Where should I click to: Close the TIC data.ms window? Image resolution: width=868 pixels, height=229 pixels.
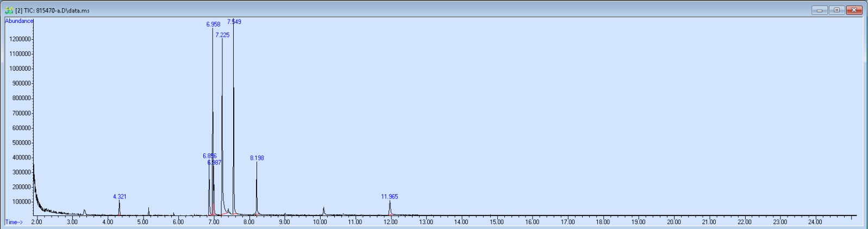854,10
